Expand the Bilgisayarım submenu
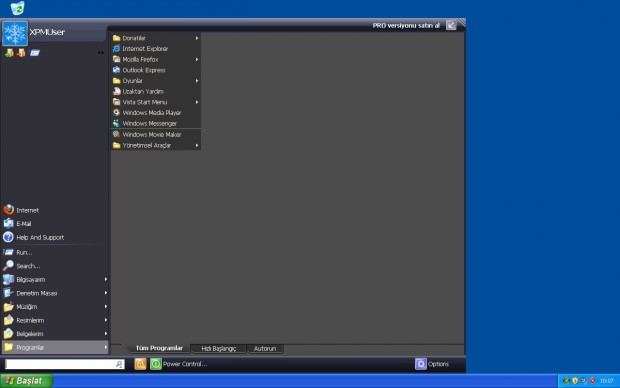This screenshot has height=388, width=620. coord(55,280)
